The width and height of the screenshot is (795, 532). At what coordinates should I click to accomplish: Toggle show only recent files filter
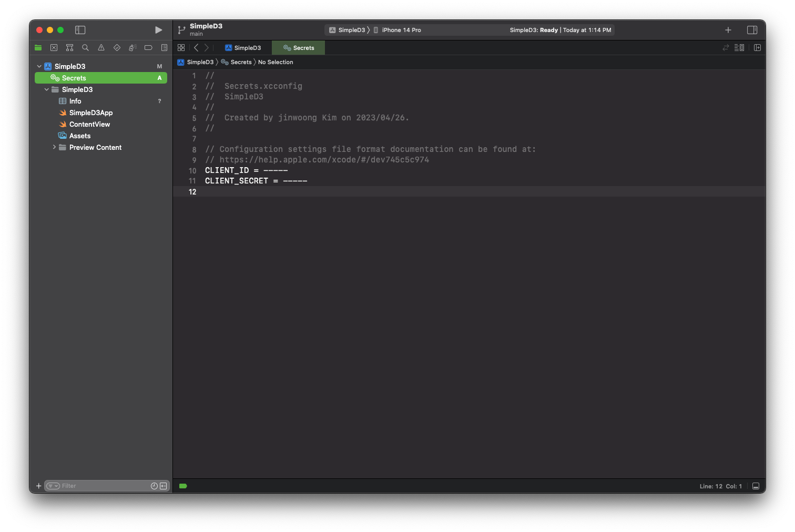(x=154, y=486)
